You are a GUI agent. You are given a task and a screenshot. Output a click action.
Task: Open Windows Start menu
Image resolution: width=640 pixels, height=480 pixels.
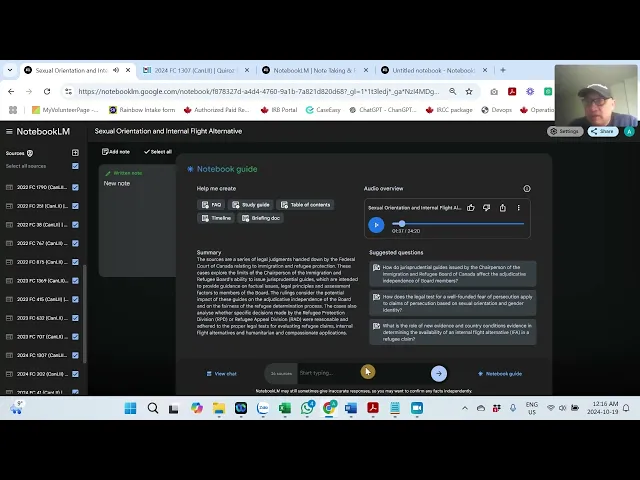[x=130, y=408]
